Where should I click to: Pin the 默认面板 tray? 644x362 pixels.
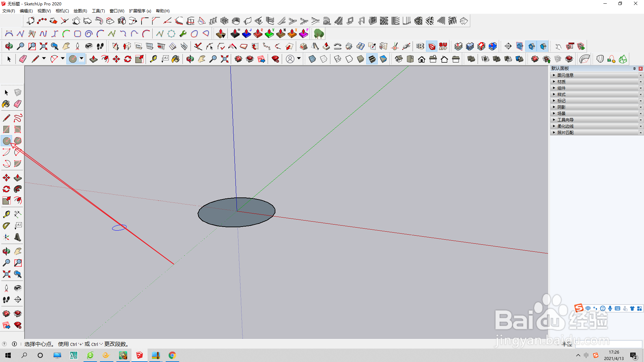click(x=634, y=68)
